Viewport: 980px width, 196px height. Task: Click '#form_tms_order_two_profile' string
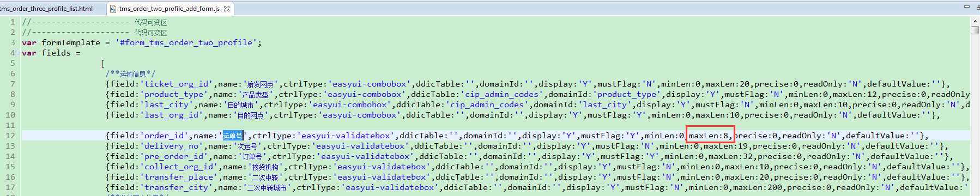pos(186,42)
